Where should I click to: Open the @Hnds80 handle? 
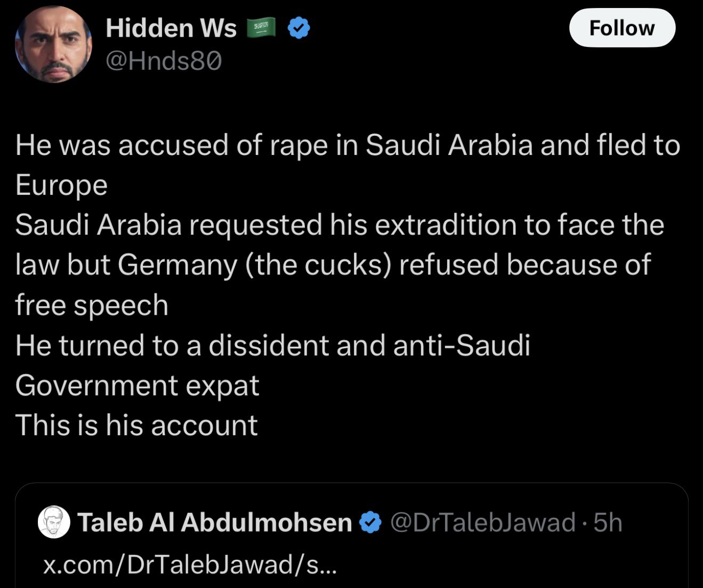coord(164,62)
